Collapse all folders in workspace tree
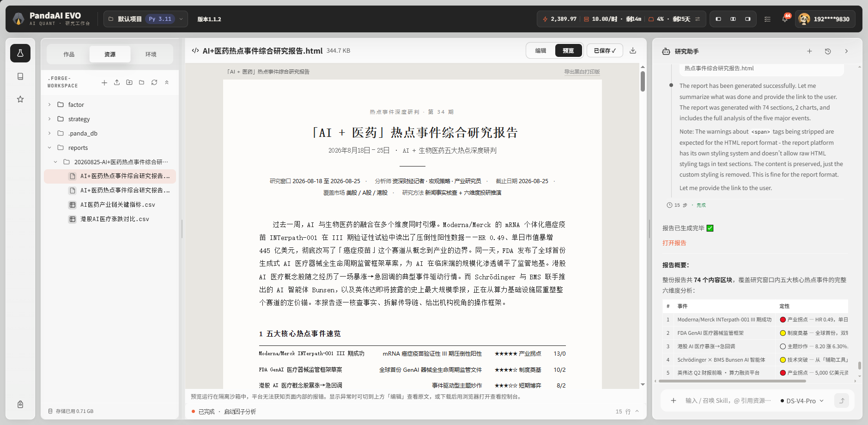Viewport: 868px width, 425px height. pyautogui.click(x=167, y=82)
